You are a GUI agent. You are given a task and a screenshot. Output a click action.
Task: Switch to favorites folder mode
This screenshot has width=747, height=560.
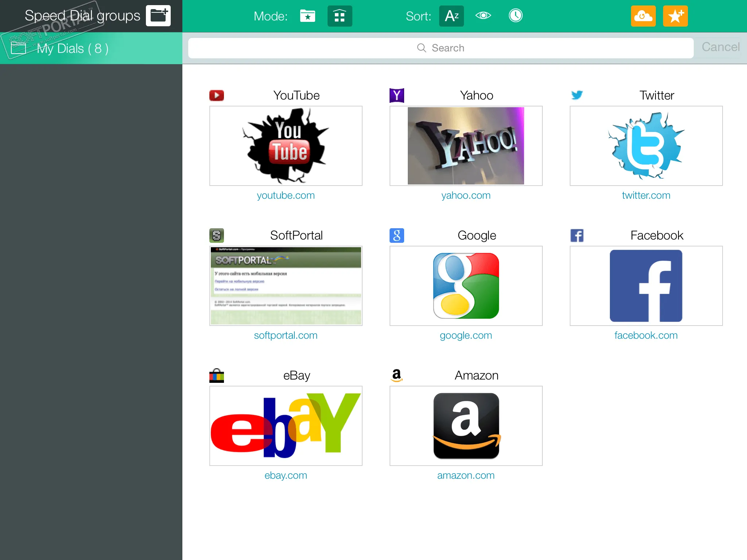(307, 16)
